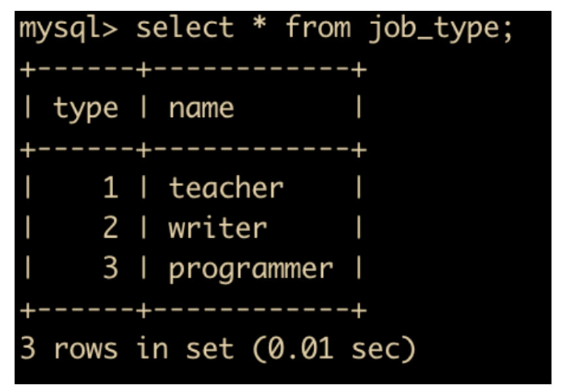Click the (0.01 sec) timing text
566x392 pixels.
(334, 349)
